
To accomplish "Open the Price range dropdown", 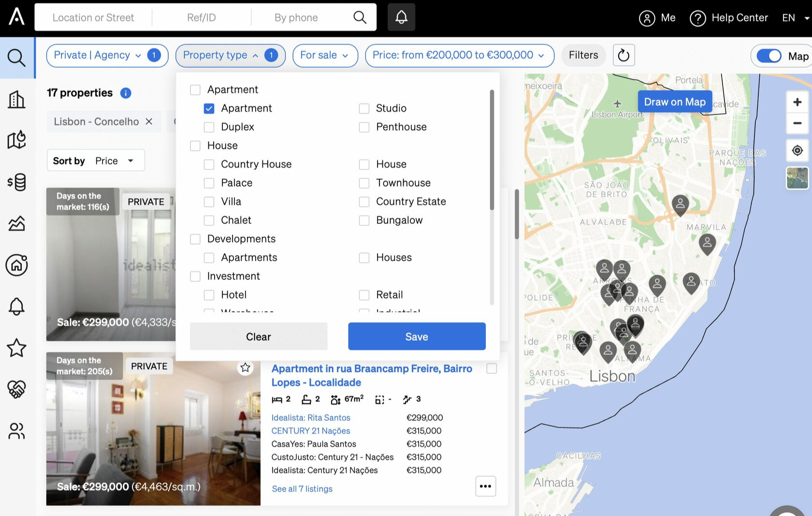I will pyautogui.click(x=459, y=55).
